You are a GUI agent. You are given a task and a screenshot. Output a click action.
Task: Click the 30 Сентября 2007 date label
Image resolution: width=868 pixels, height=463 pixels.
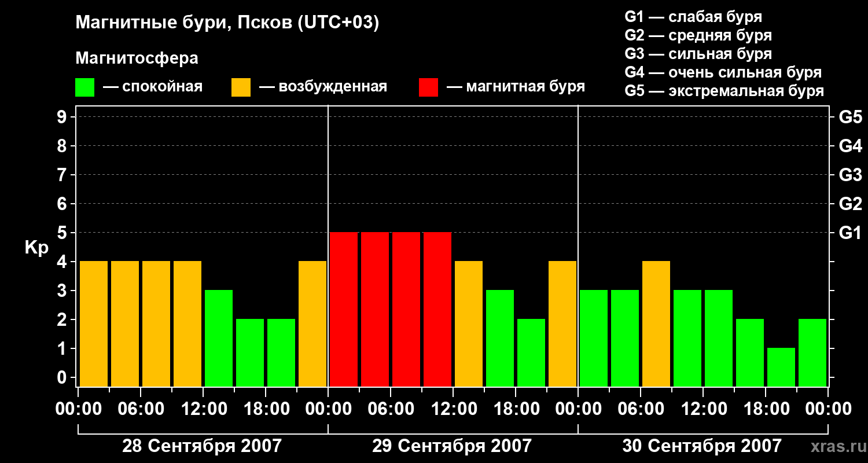point(702,446)
